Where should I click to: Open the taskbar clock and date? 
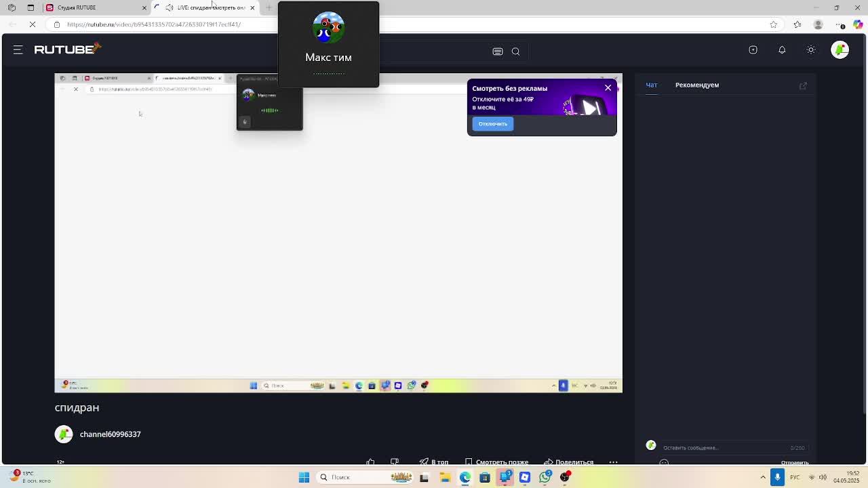[847, 477]
